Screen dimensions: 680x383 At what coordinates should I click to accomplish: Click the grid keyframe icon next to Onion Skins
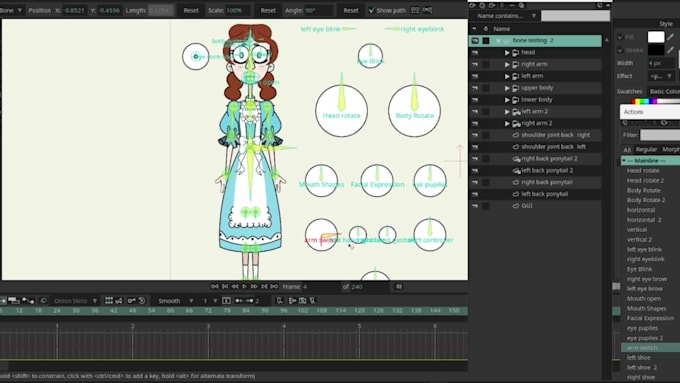pos(109,301)
